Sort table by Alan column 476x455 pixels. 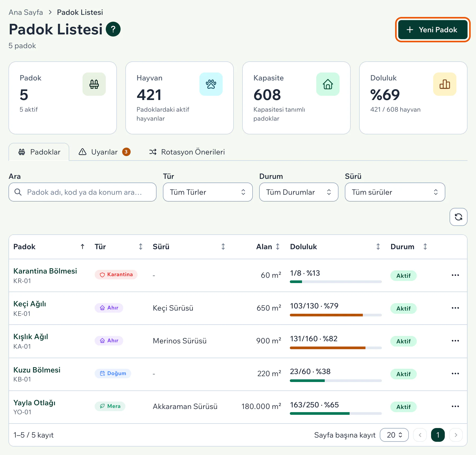[x=278, y=247]
